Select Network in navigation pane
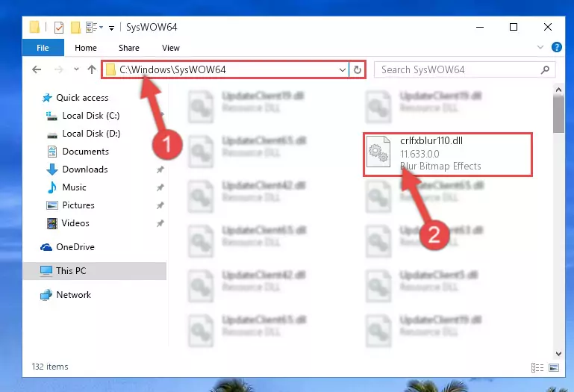 73,295
